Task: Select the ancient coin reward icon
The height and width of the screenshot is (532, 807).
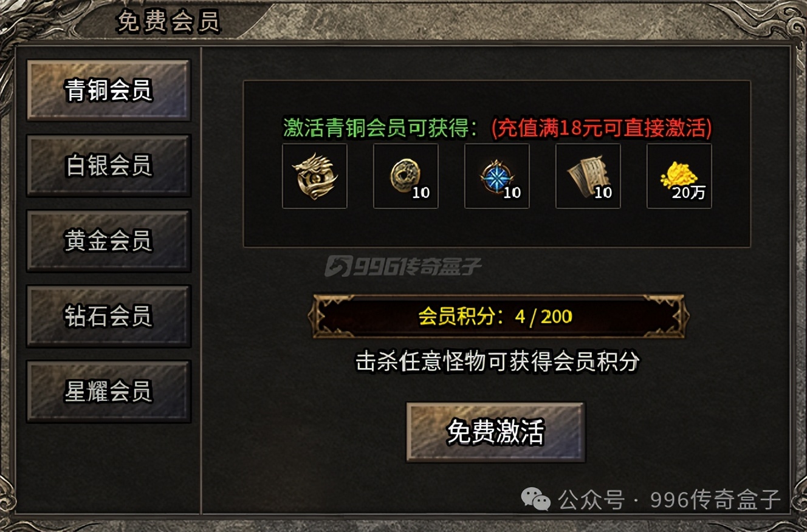Action: click(x=406, y=176)
